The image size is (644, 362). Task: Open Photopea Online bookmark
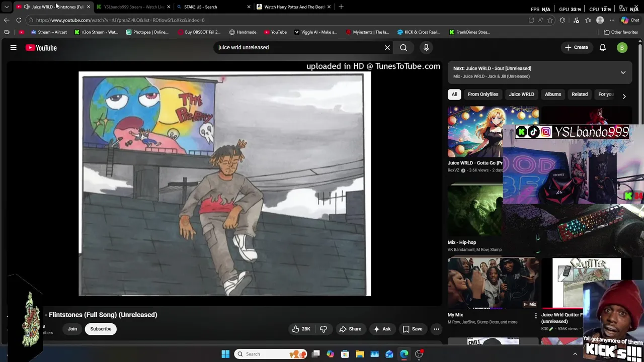[147, 32]
